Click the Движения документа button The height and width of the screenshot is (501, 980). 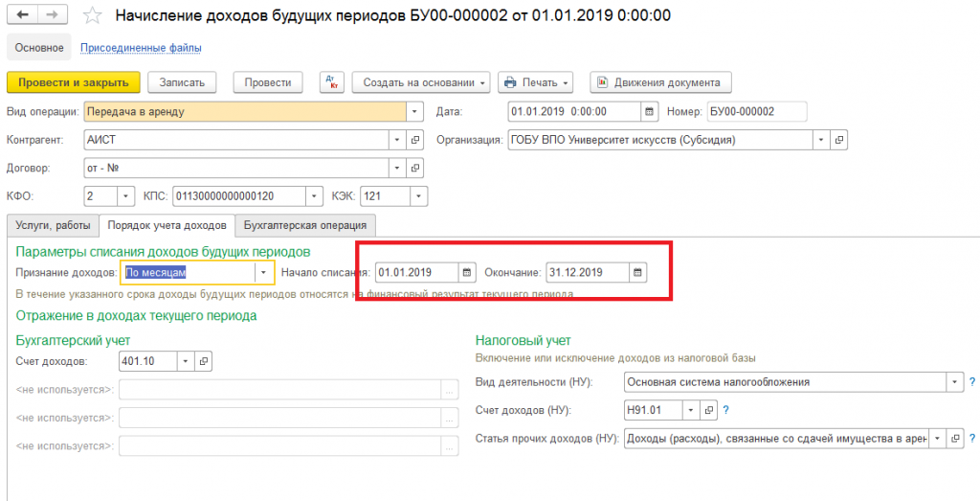tap(660, 82)
